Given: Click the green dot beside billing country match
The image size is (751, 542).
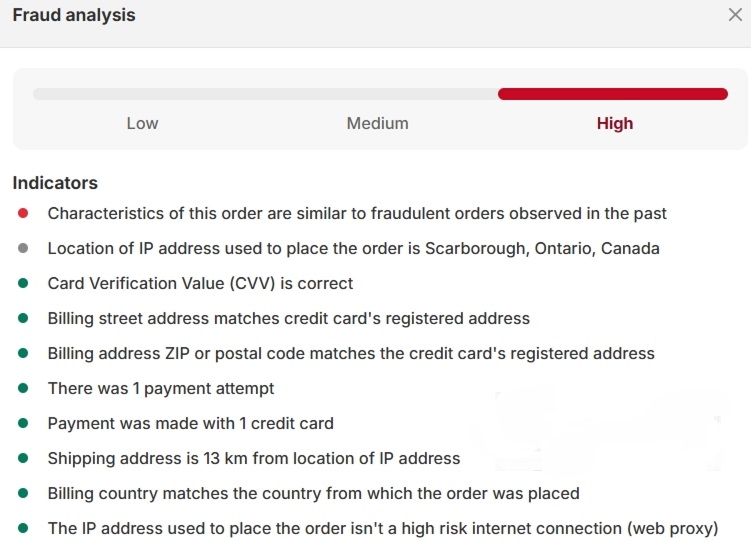Looking at the screenshot, I should click(x=23, y=493).
